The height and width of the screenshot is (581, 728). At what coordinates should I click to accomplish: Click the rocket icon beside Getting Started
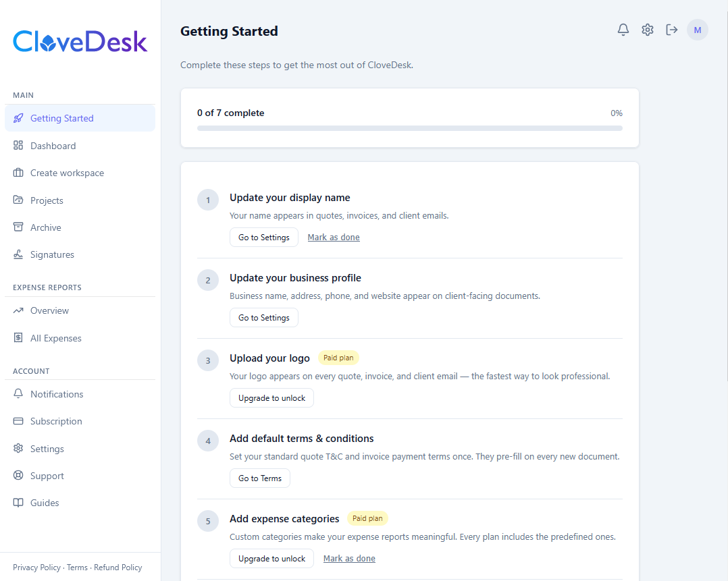click(18, 118)
